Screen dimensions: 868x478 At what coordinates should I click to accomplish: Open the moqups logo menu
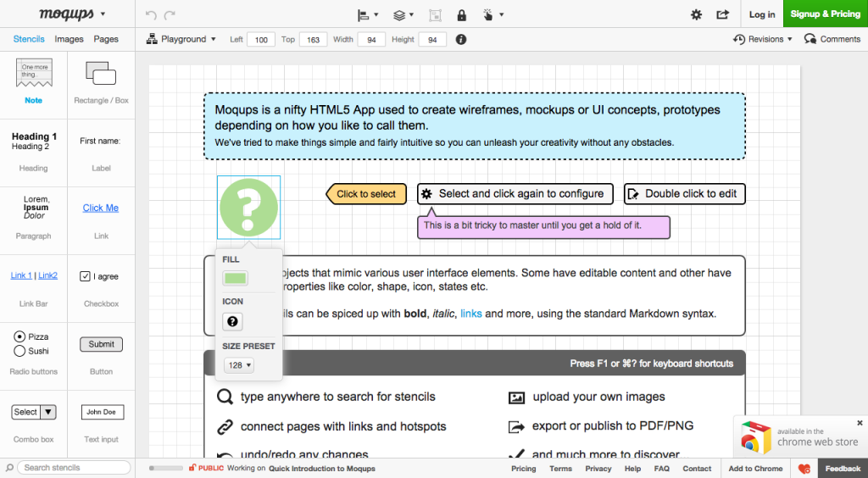pyautogui.click(x=72, y=14)
